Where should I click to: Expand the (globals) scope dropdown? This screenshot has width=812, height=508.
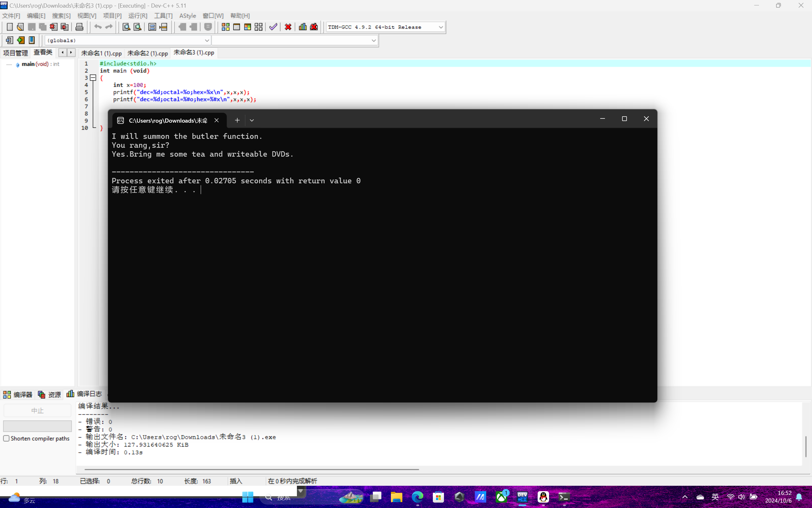click(x=207, y=40)
